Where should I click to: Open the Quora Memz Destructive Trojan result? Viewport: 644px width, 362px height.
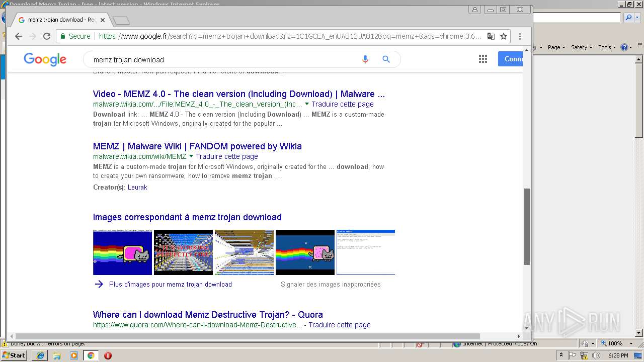click(208, 315)
